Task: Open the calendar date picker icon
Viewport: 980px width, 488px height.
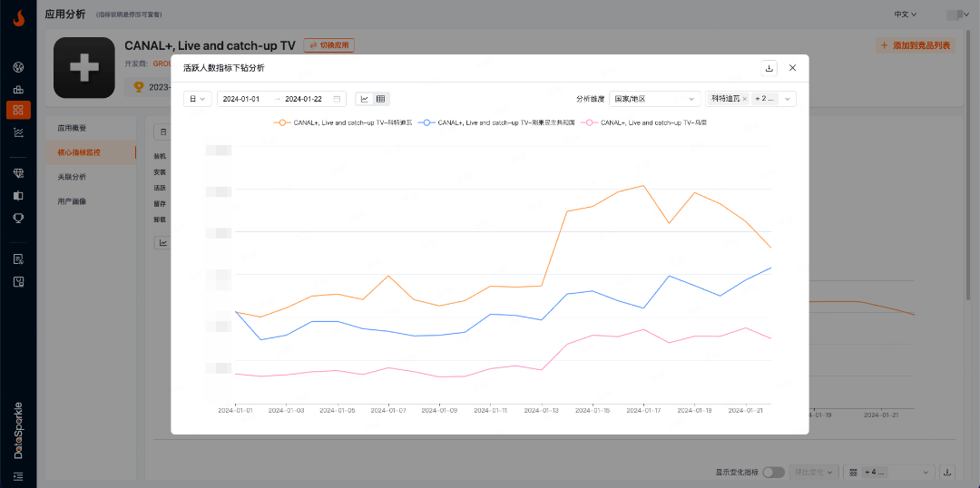Action: point(338,99)
